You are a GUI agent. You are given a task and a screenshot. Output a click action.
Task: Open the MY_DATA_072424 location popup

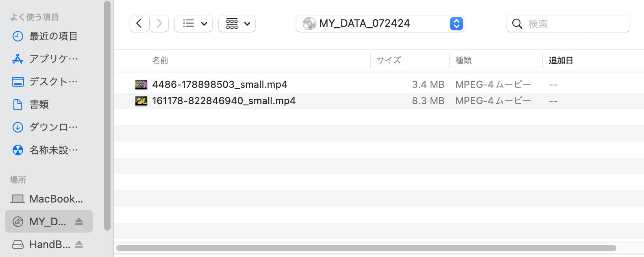tap(380, 24)
